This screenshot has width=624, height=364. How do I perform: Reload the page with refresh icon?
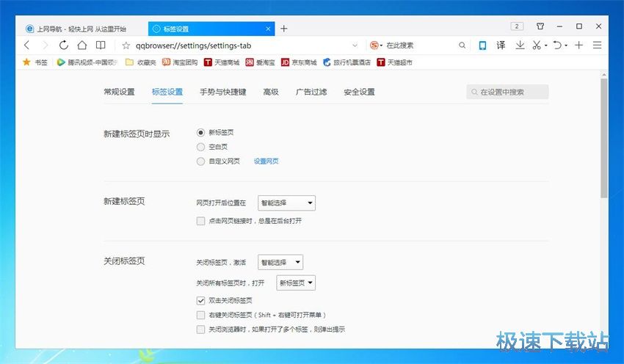64,45
